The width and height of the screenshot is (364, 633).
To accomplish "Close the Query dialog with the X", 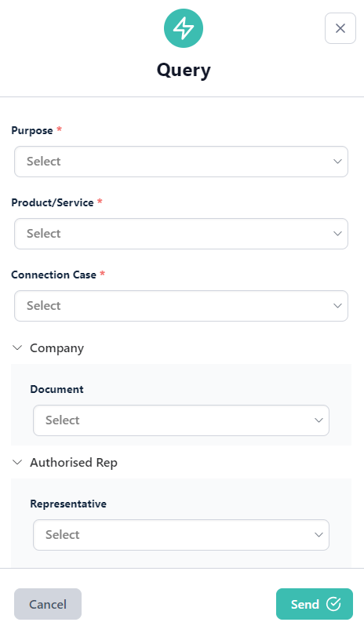I will [340, 28].
